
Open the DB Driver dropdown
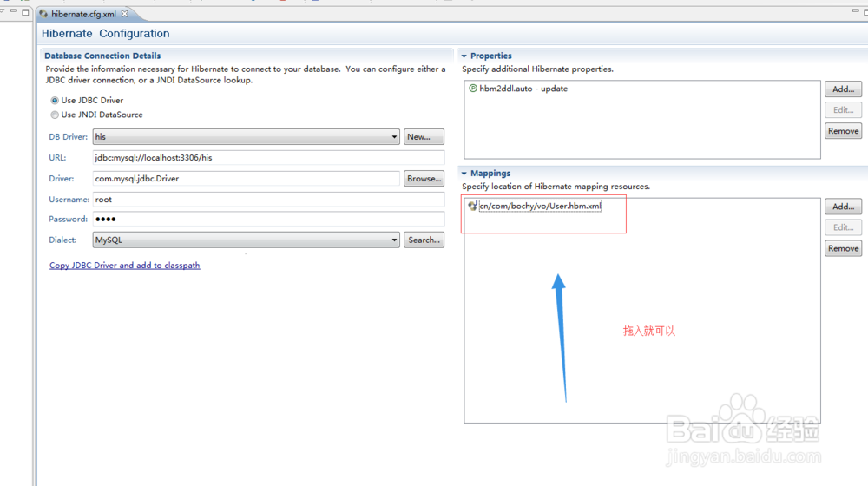click(246, 137)
